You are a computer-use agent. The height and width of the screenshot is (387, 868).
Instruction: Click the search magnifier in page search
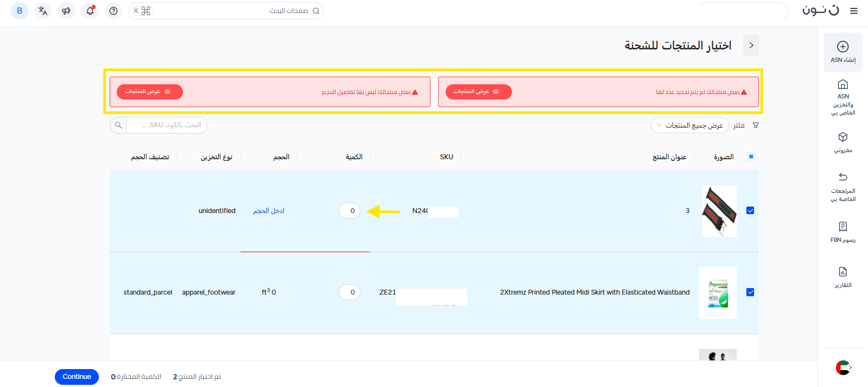(x=316, y=11)
